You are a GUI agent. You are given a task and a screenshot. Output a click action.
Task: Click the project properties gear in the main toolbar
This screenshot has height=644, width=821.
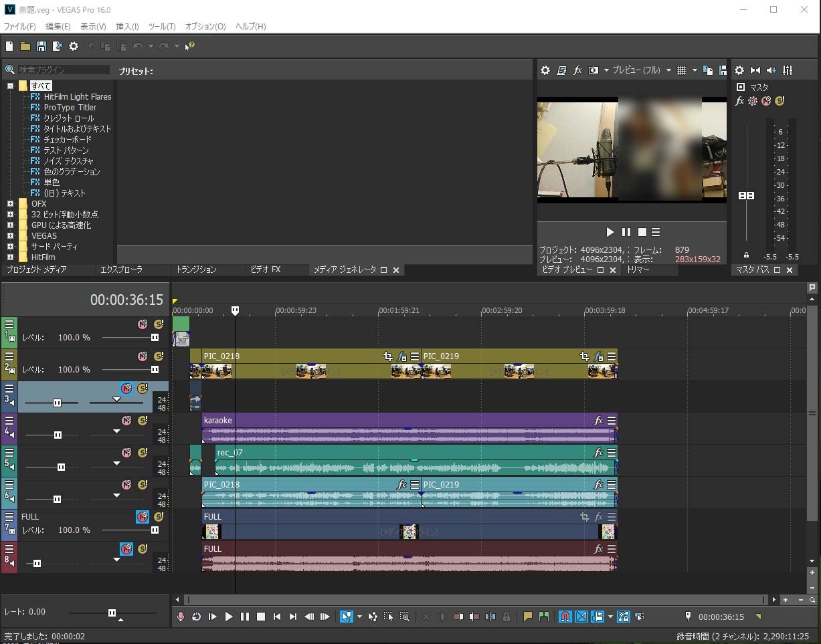[74, 46]
